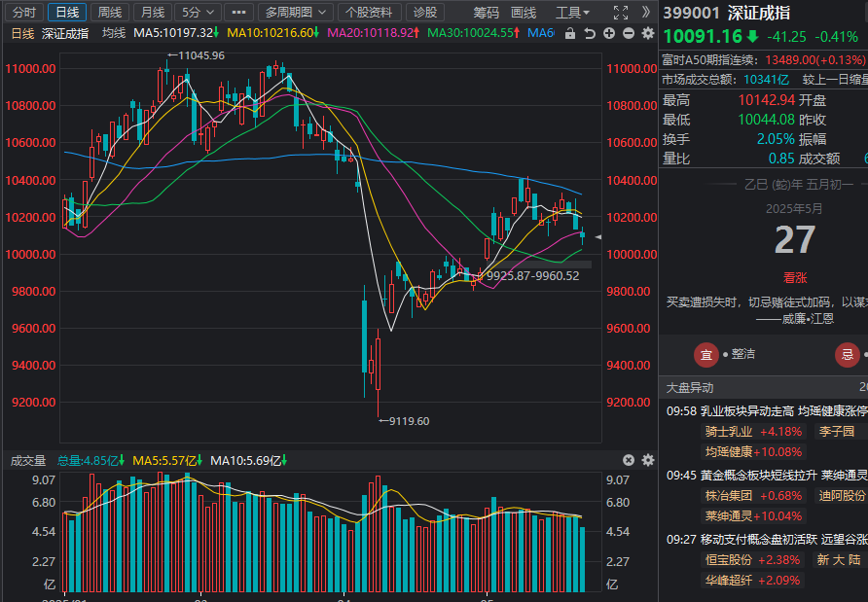
Task: Open main chart settings gear icon
Action: 647,33
